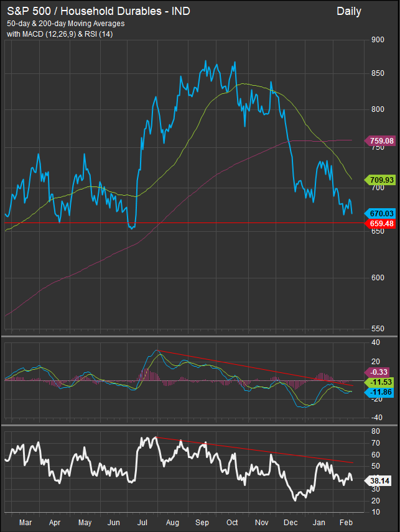Click the -11.86 MACD value tag

click(x=379, y=393)
